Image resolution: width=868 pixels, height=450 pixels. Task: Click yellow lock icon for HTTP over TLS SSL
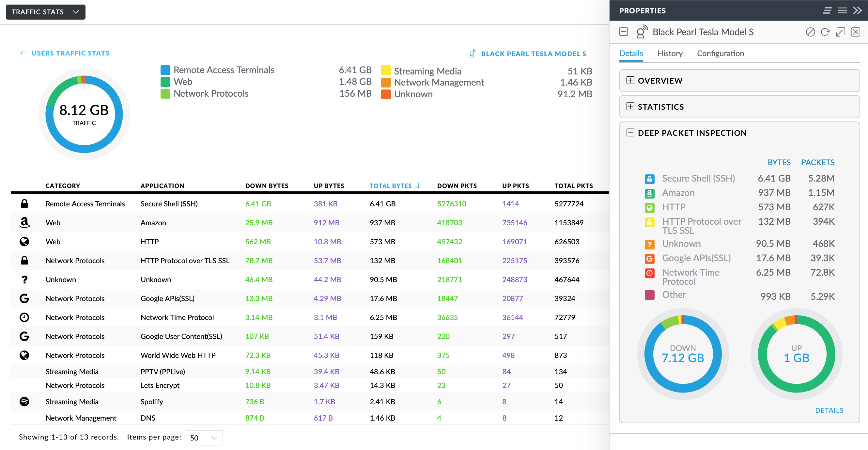649,222
